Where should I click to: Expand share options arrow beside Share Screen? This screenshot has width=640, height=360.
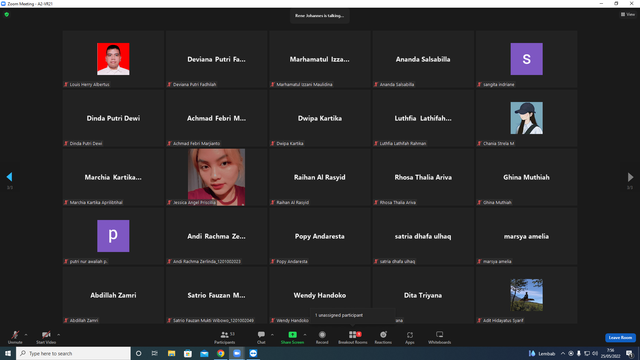click(x=305, y=335)
